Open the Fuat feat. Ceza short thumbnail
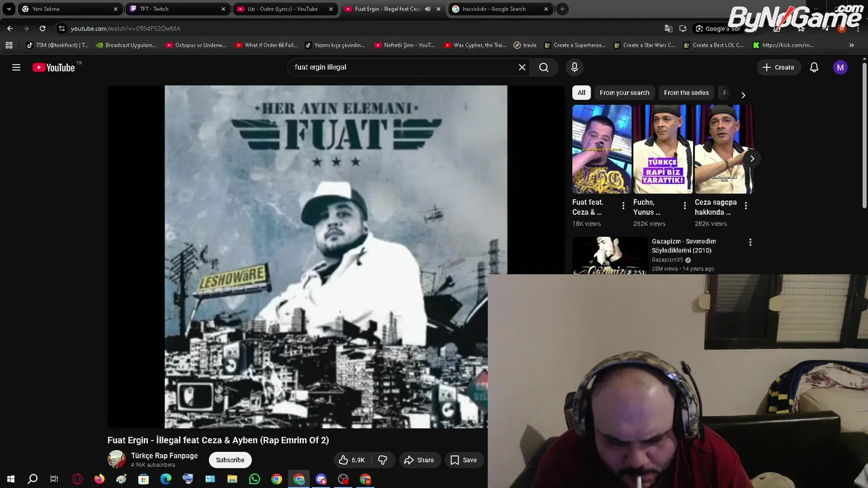 point(601,149)
